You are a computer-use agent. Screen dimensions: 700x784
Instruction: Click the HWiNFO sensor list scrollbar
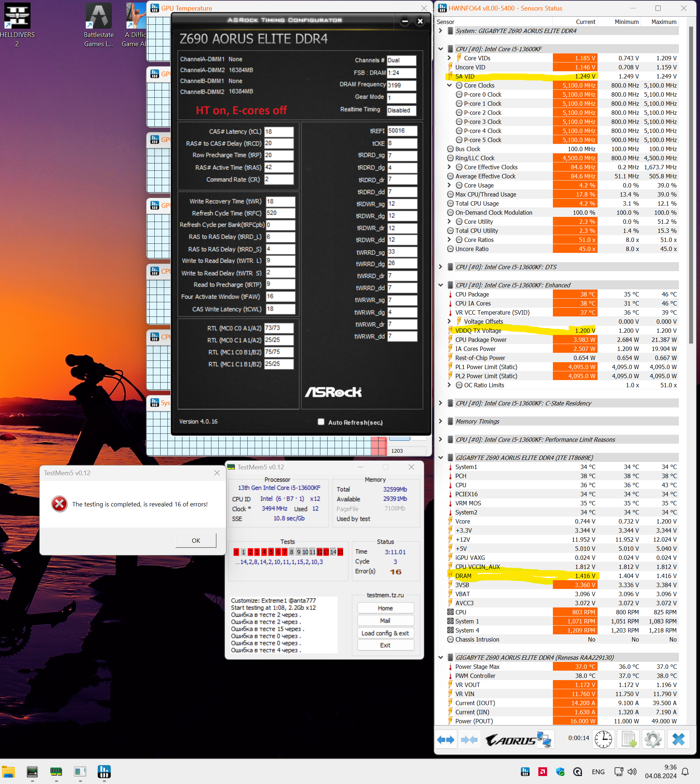(691, 185)
